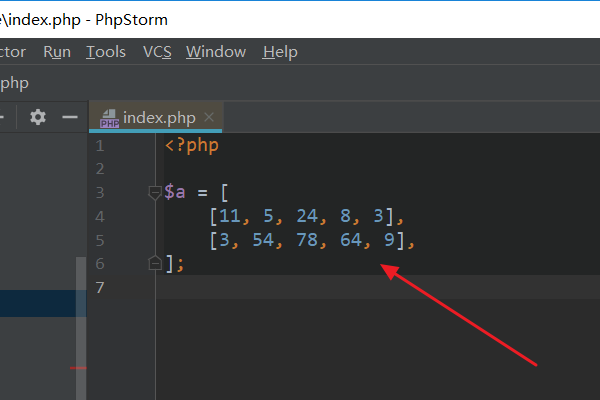Screen dimensions: 600x400
Task: Open the Run menu
Action: tap(57, 52)
